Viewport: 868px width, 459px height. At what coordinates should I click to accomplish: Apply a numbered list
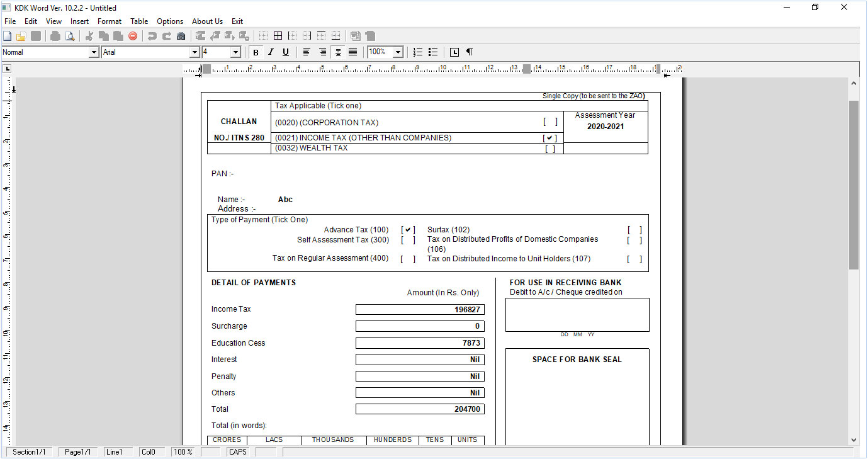[x=418, y=52]
